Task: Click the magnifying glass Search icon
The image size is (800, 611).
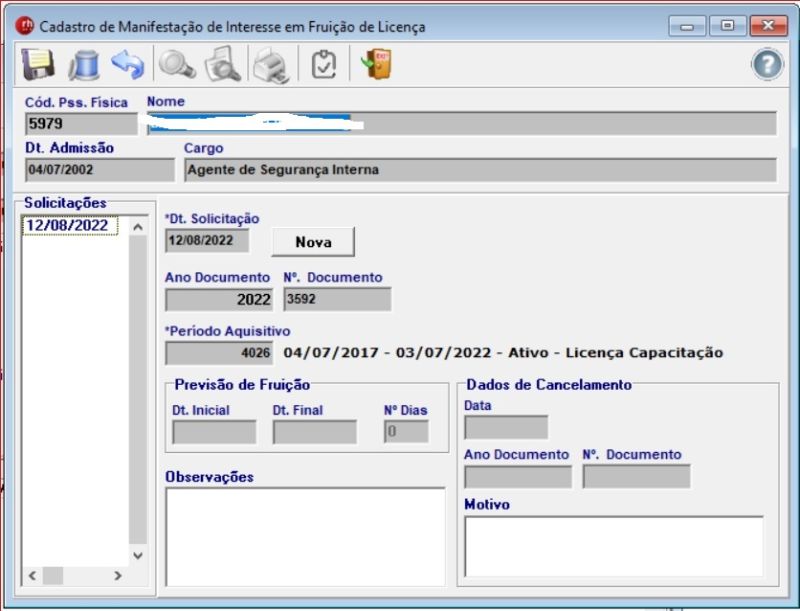Action: [x=178, y=65]
